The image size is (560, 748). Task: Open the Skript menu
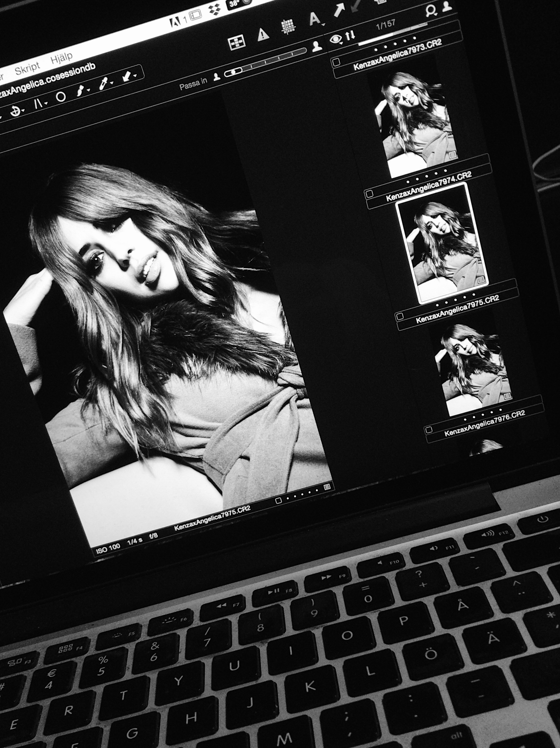(28, 68)
